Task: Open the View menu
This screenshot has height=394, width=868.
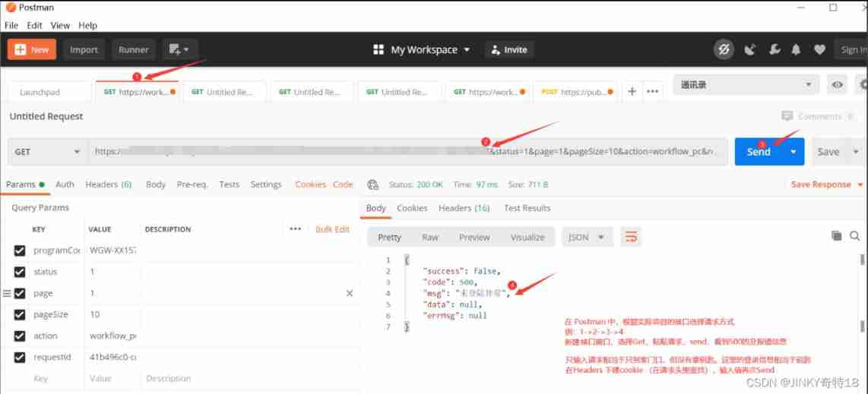Action: [x=60, y=25]
